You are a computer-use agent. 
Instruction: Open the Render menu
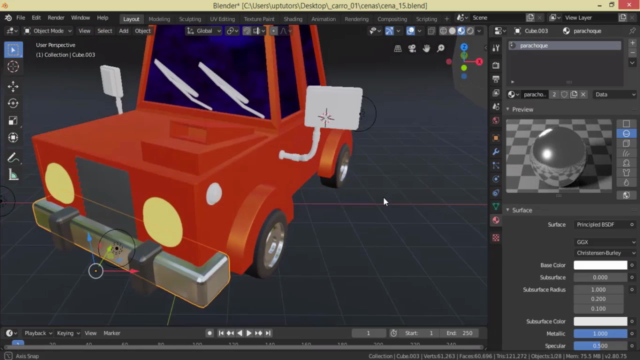tap(56, 18)
